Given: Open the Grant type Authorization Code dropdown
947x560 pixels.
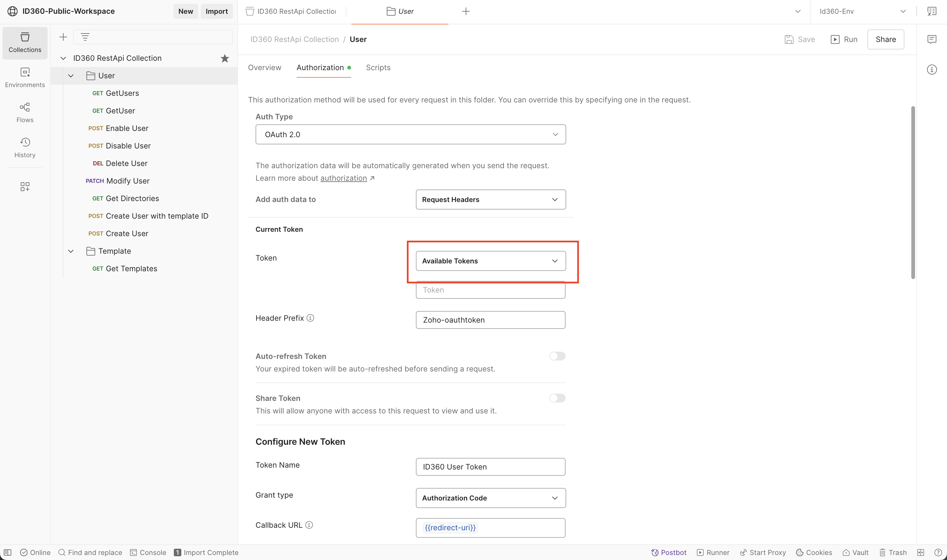Looking at the screenshot, I should click(490, 498).
